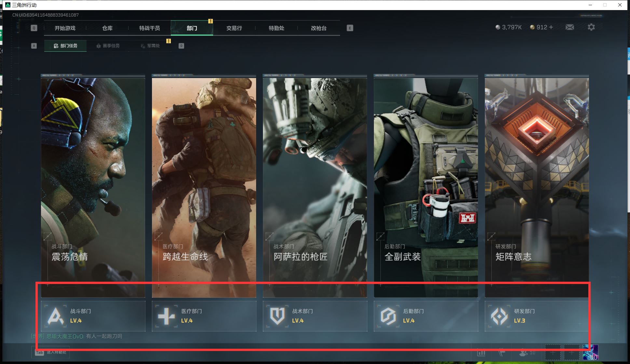Switch to the 仓库 tab
This screenshot has height=364, width=630.
tap(107, 28)
